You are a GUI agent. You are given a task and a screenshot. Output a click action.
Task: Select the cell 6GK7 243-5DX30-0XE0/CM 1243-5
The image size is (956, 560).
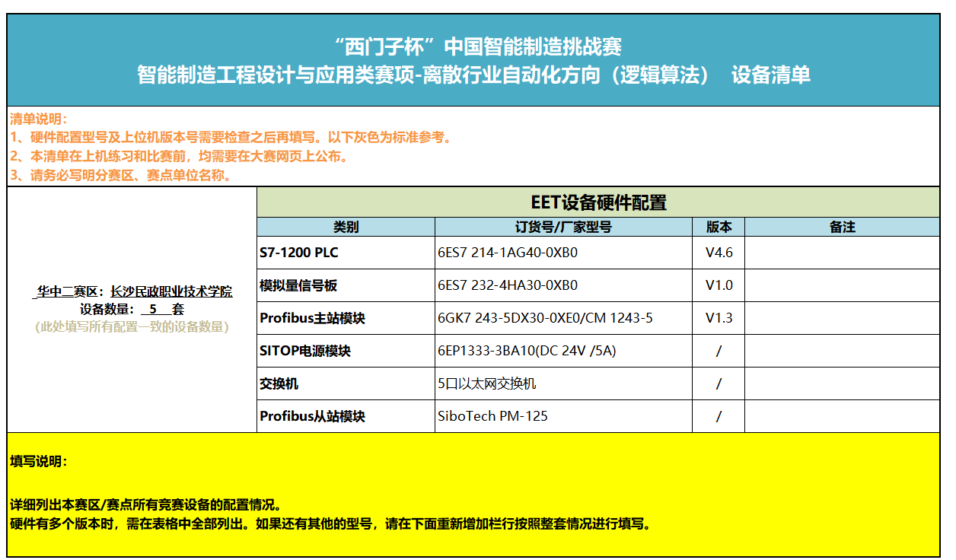[x=563, y=318]
